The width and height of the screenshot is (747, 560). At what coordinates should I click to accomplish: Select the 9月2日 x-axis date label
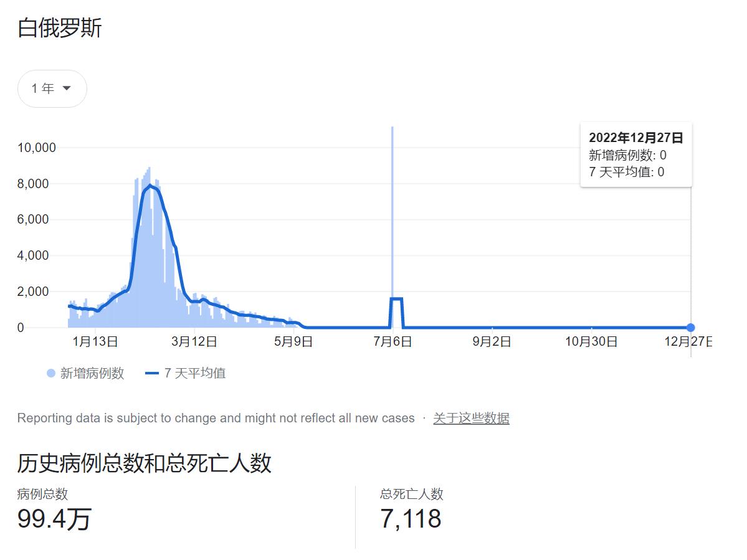(492, 341)
